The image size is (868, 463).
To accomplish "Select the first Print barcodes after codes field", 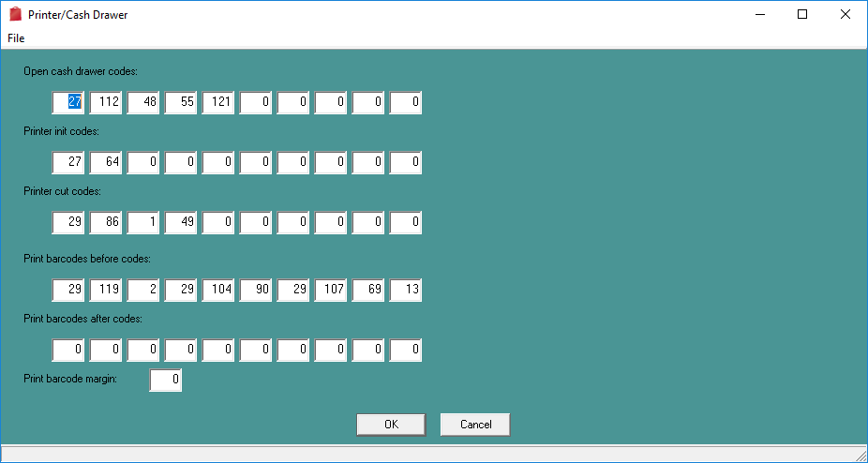I will click(68, 350).
